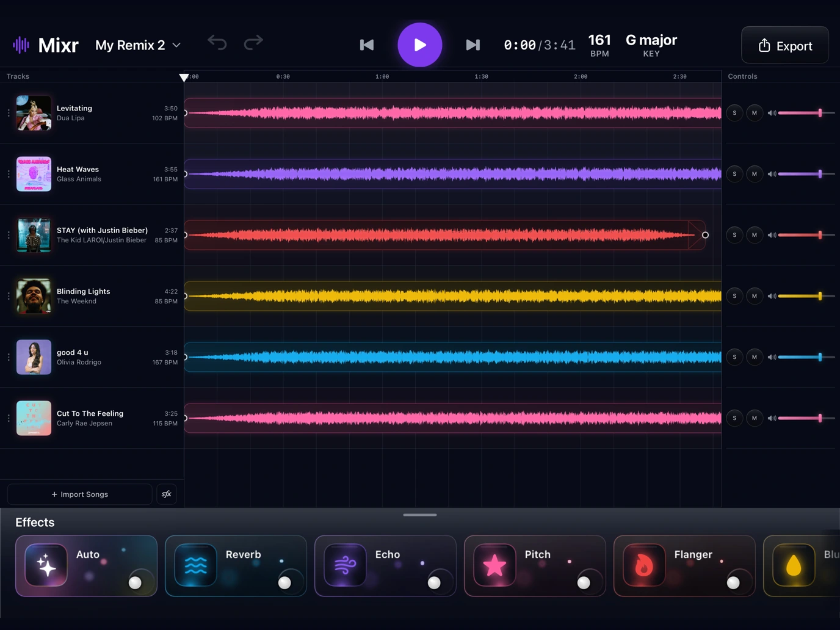Open the sfx sound effects button
The width and height of the screenshot is (840, 630).
[x=167, y=494]
